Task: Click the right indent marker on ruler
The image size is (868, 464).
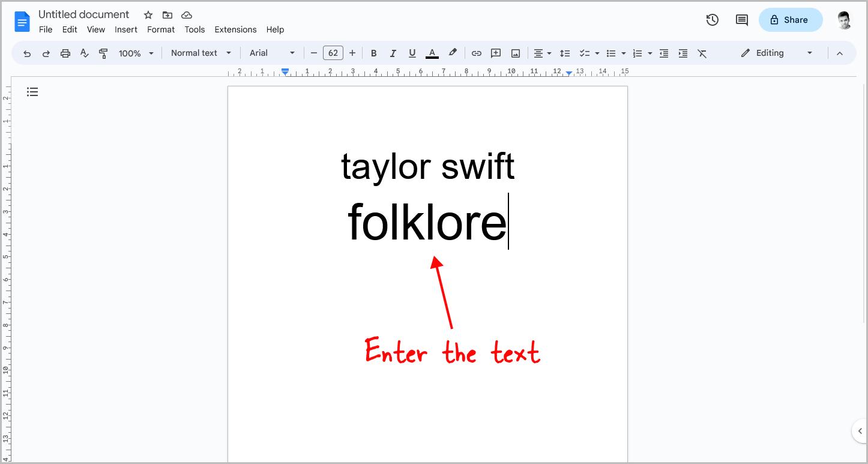Action: tap(568, 73)
